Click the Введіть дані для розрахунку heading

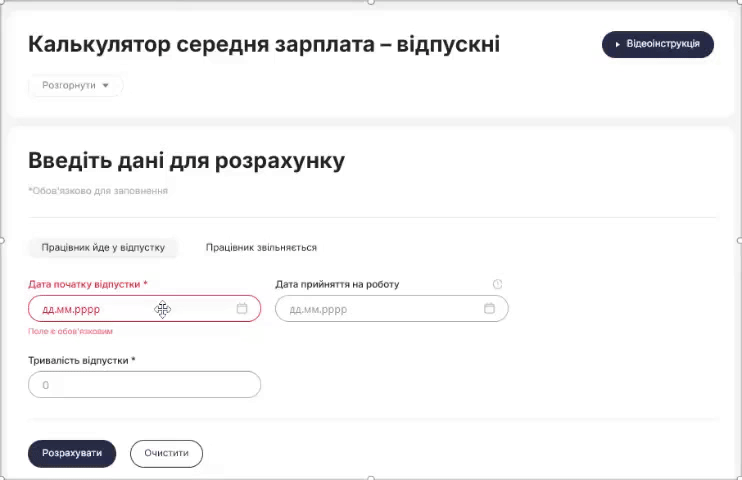point(186,161)
